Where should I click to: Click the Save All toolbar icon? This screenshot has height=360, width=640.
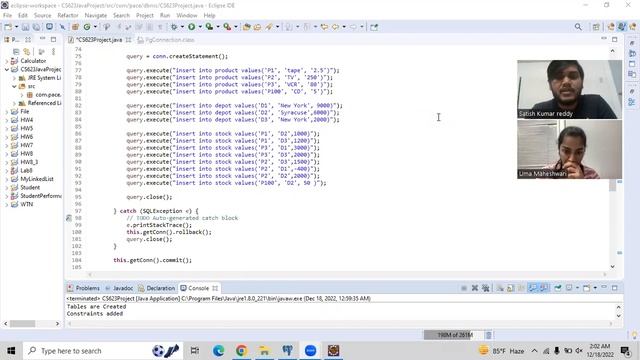pyautogui.click(x=36, y=27)
